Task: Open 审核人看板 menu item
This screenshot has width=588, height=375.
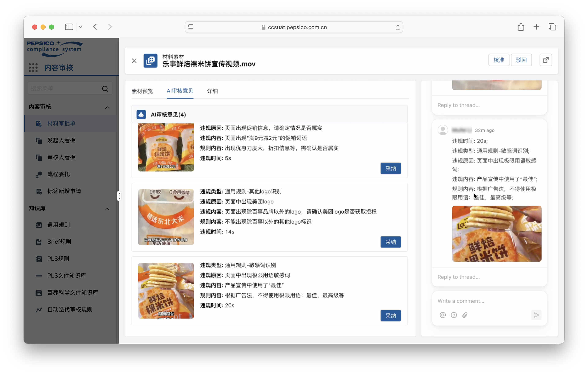Action: [x=70, y=157]
